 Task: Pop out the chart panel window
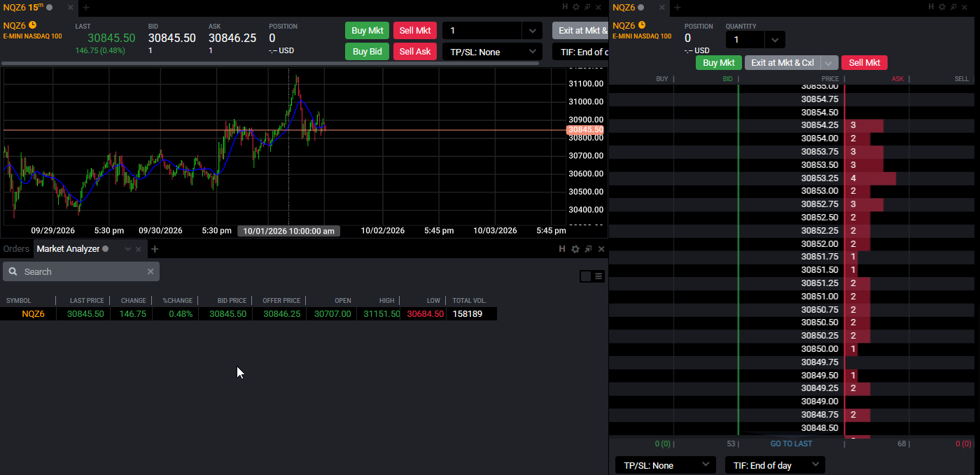(x=588, y=7)
